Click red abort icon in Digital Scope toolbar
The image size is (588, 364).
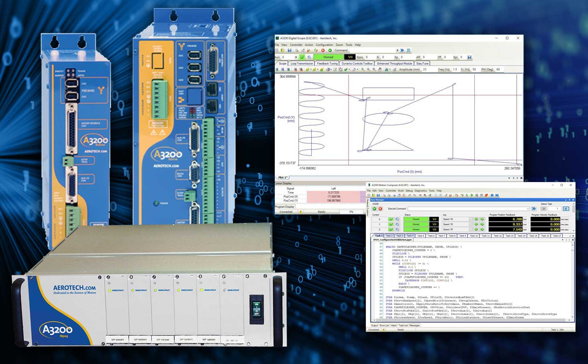point(323,50)
